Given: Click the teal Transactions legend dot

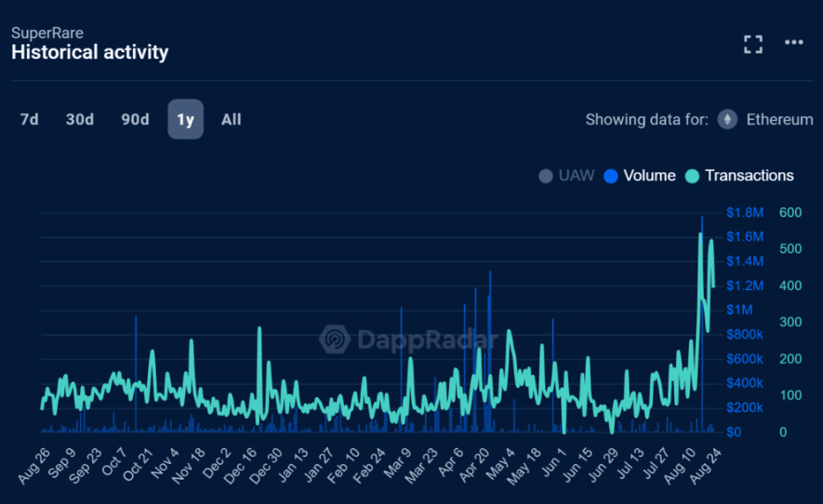Looking at the screenshot, I should click(692, 176).
